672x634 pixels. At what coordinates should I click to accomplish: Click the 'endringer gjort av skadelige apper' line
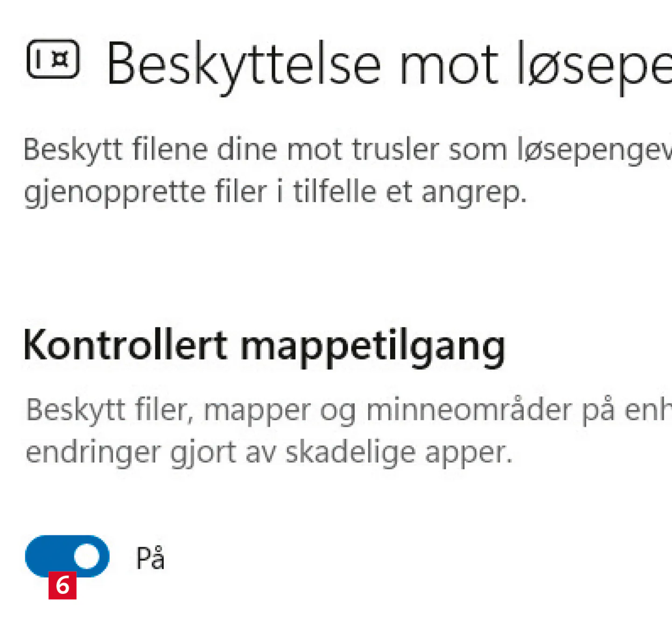click(x=269, y=452)
